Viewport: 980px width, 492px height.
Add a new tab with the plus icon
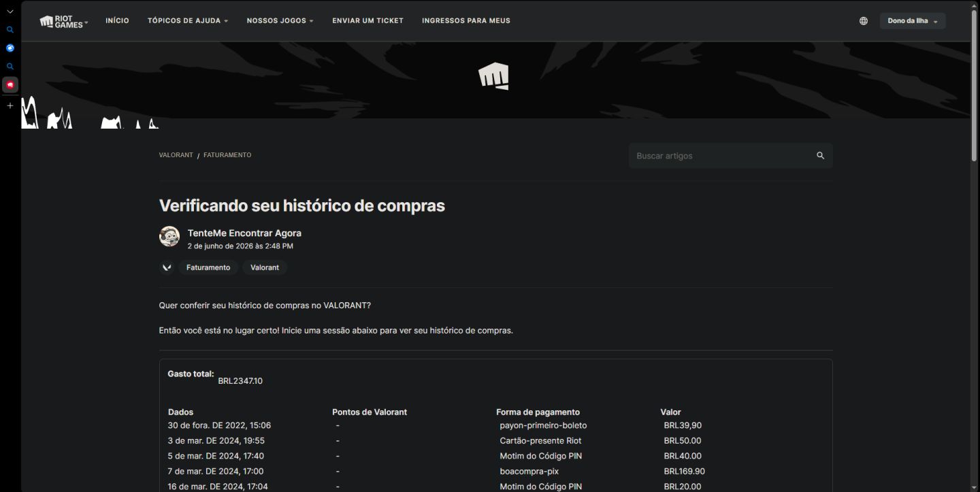pos(10,105)
